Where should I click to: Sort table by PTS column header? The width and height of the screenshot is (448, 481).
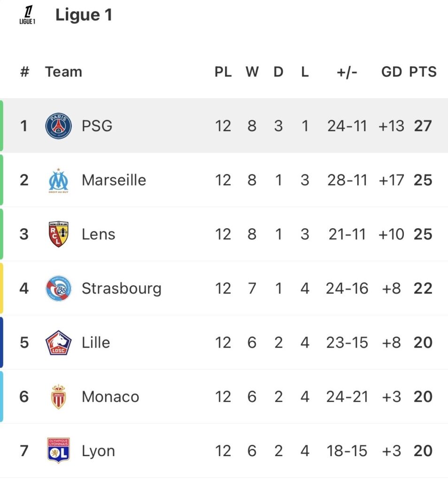click(x=423, y=72)
